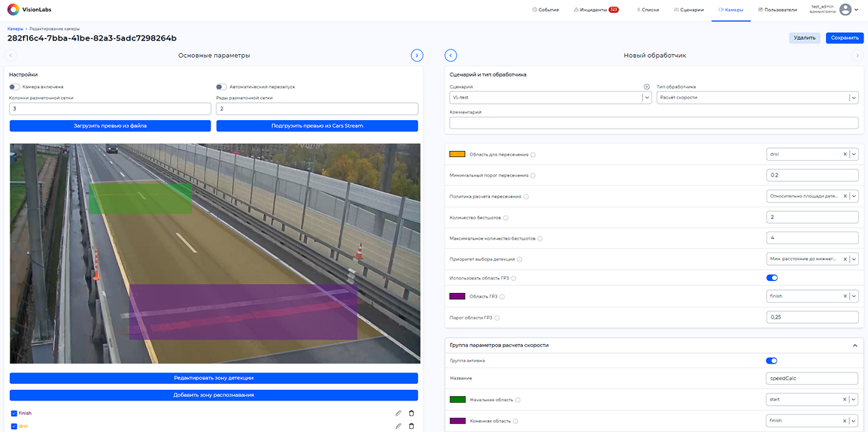Go back with left arrow beside Новый обработчик
This screenshot has width=868, height=432.
tap(451, 56)
